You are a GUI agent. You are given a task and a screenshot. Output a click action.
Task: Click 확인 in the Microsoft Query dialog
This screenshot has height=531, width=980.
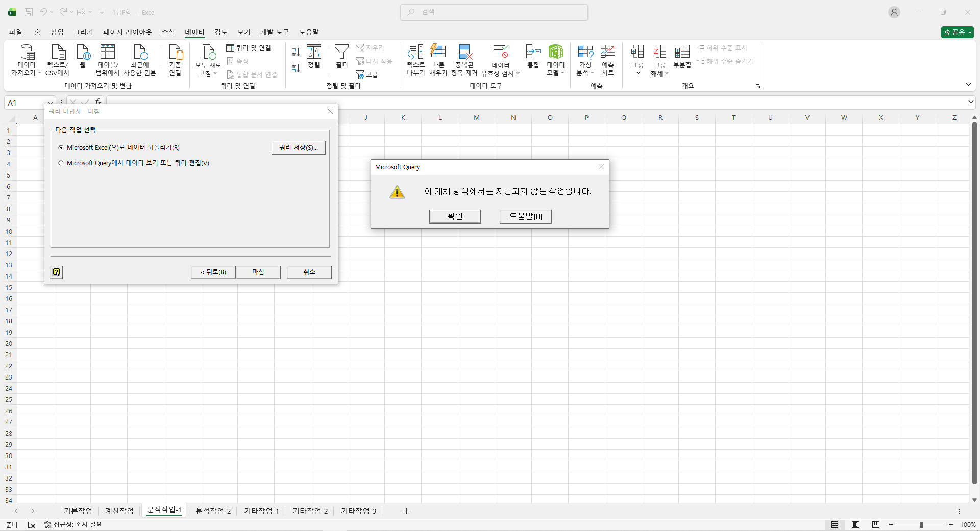455,216
